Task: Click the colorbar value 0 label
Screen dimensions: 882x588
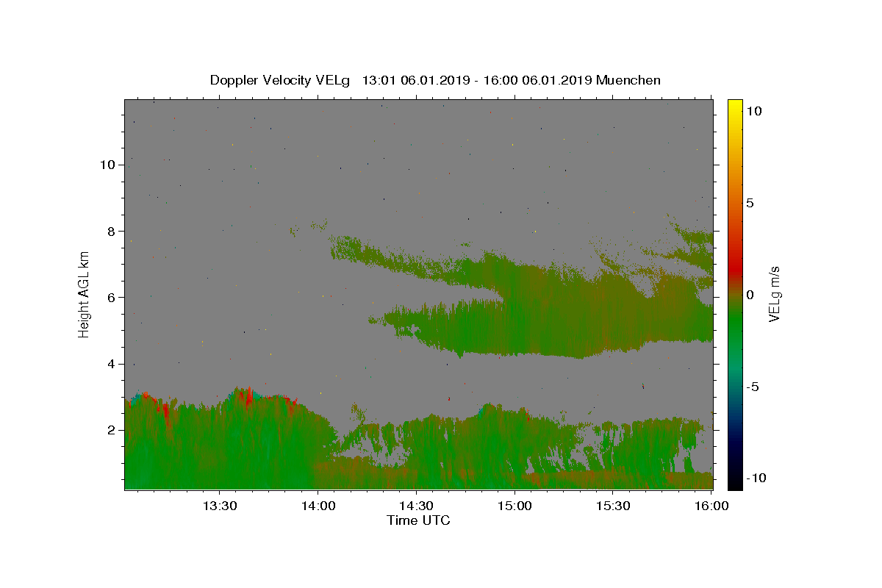Action: [750, 295]
